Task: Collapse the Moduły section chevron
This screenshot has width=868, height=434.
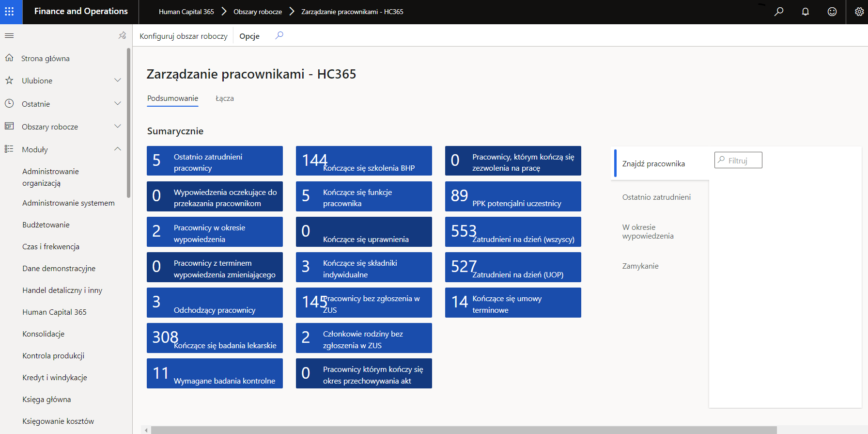Action: [117, 149]
